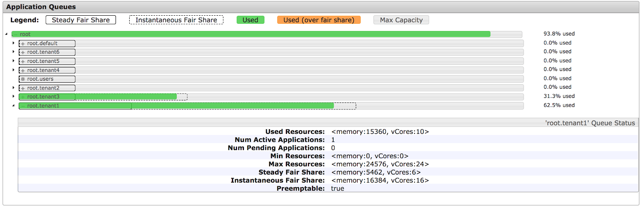Select the root.users queue label
The width and height of the screenshot is (644, 208).
click(x=40, y=79)
